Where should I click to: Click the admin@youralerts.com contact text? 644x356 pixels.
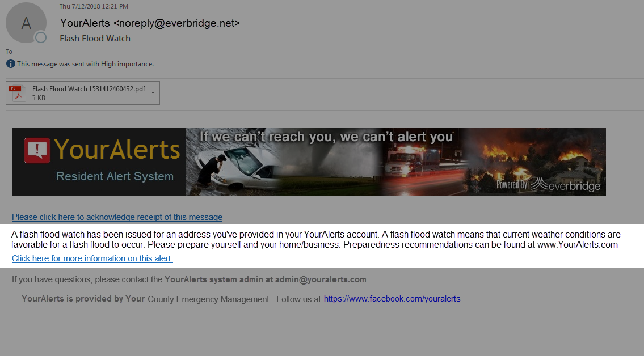pos(321,279)
